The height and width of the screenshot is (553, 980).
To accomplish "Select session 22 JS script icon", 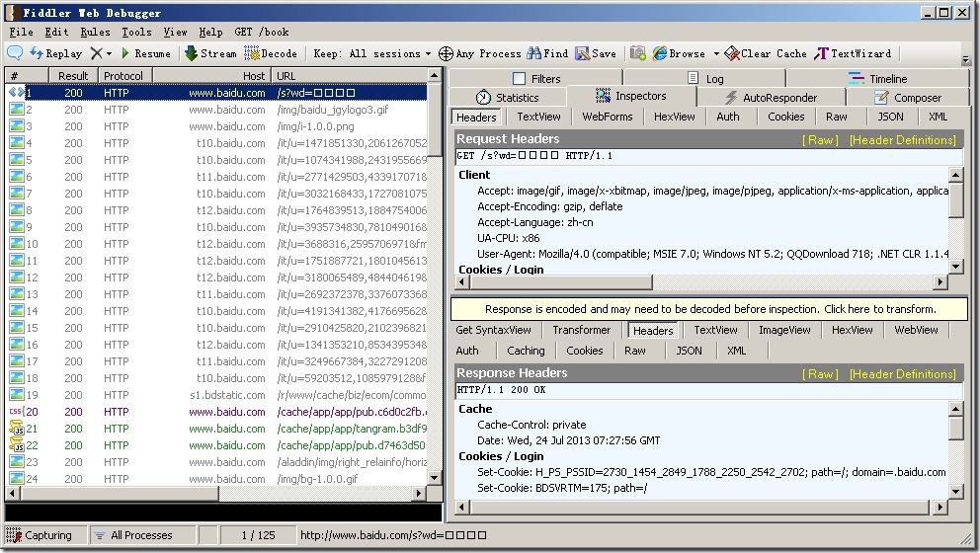I will click(16, 445).
